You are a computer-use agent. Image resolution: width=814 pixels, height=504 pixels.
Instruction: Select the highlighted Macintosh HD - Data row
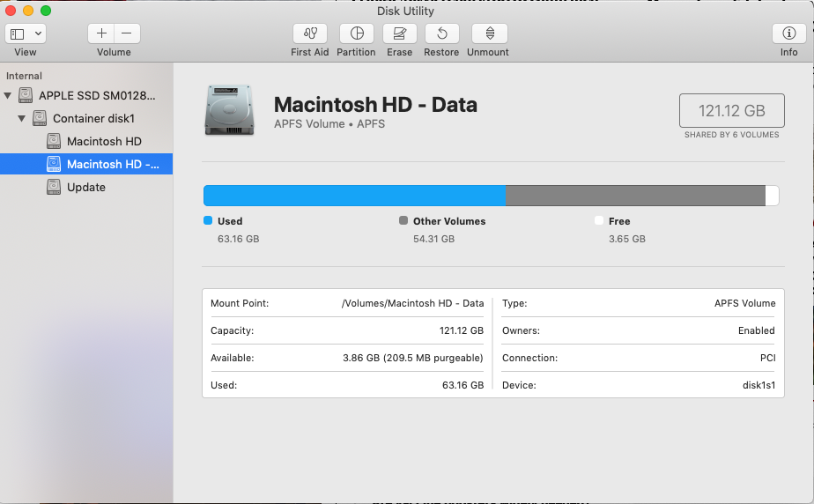pos(86,164)
